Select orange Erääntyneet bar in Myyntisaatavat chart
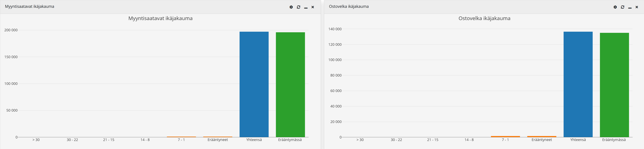The height and width of the screenshot is (149, 644). pyautogui.click(x=218, y=137)
